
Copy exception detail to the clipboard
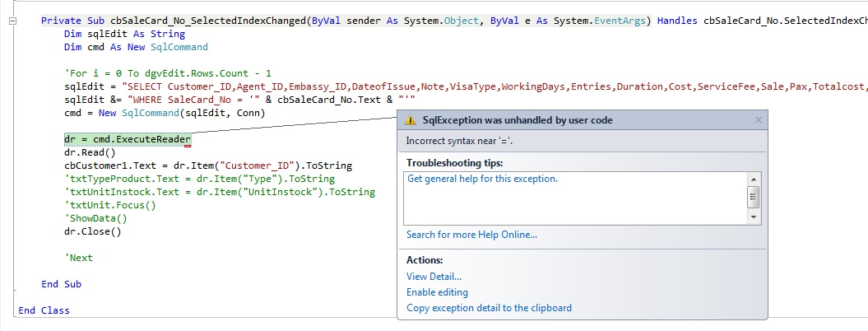point(489,308)
